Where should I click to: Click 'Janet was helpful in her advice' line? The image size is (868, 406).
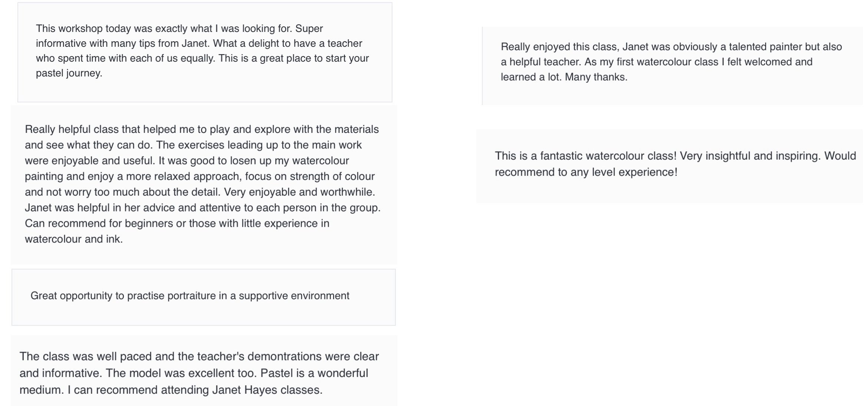point(203,207)
